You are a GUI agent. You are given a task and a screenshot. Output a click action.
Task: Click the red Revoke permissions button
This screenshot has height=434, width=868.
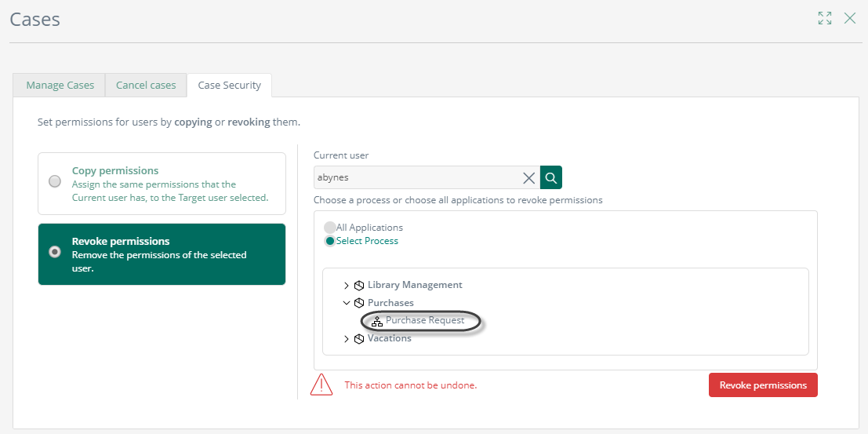click(x=763, y=385)
